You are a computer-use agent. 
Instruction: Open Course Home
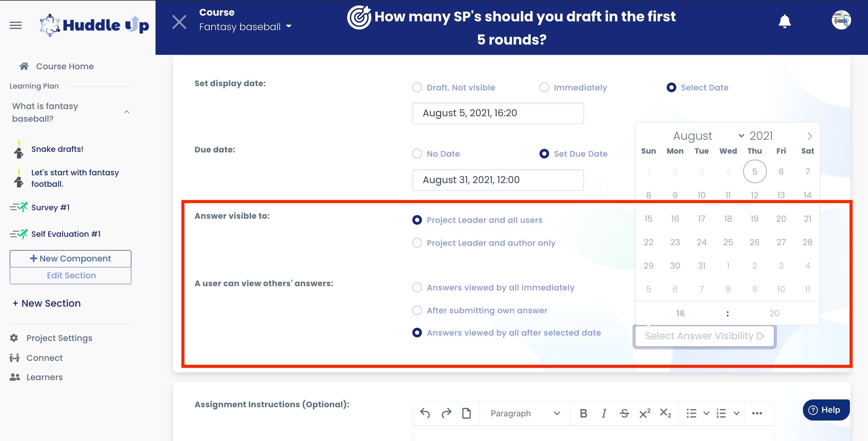[65, 66]
